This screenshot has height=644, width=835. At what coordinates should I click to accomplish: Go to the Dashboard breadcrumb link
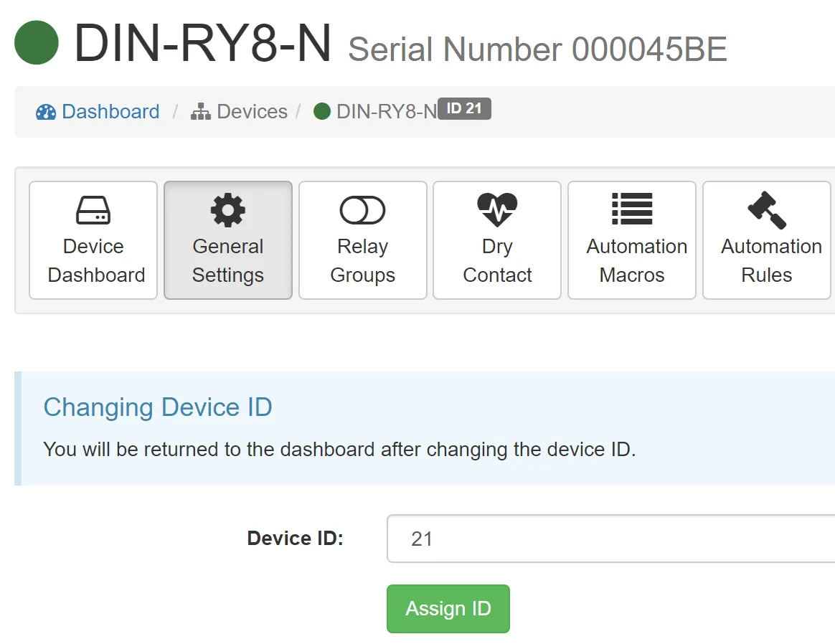[110, 112]
